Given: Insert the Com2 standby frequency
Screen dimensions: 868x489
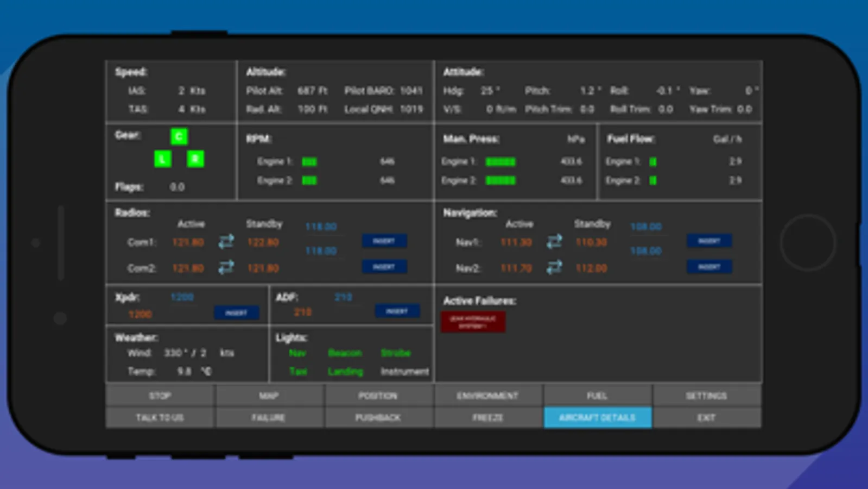Looking at the screenshot, I should (x=384, y=267).
